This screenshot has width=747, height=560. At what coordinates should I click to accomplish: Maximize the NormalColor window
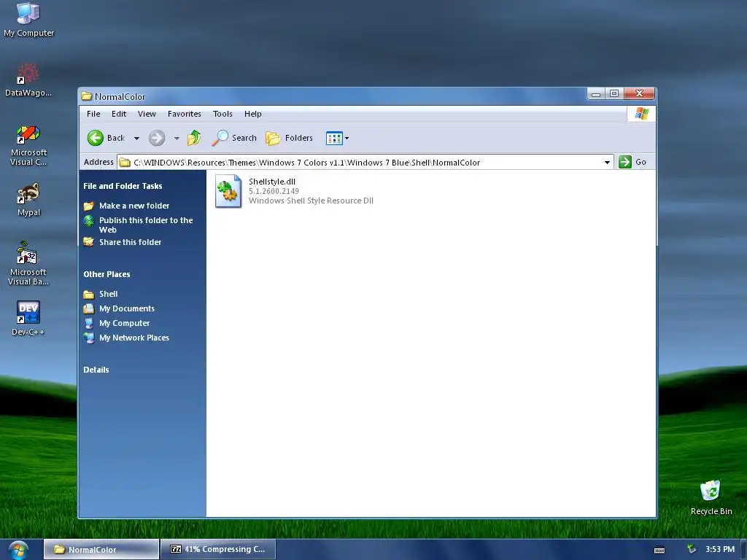coord(614,93)
